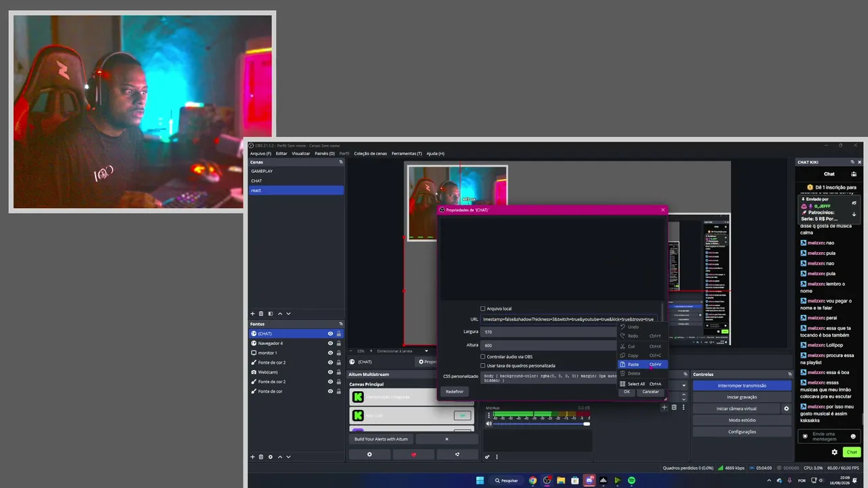Screen dimensions: 868x488
Task: Pop out the CHAT KIKI dock
Action: click(x=852, y=162)
